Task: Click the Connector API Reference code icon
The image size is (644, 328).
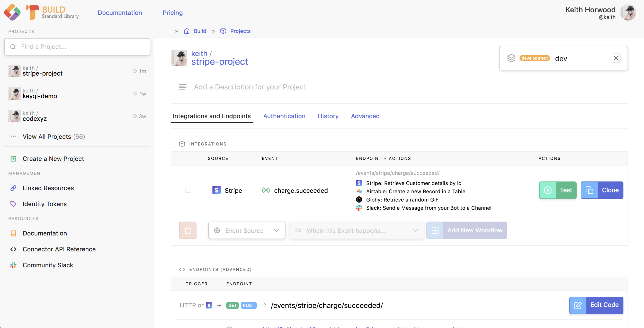Action: tap(13, 249)
